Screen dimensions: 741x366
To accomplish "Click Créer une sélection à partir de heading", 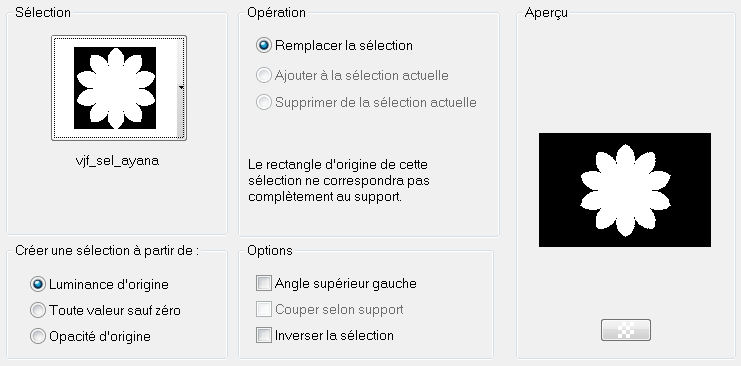I will click(107, 250).
